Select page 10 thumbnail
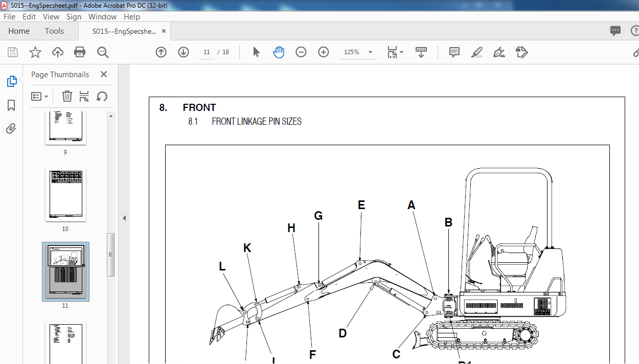The image size is (639, 364). click(x=65, y=195)
